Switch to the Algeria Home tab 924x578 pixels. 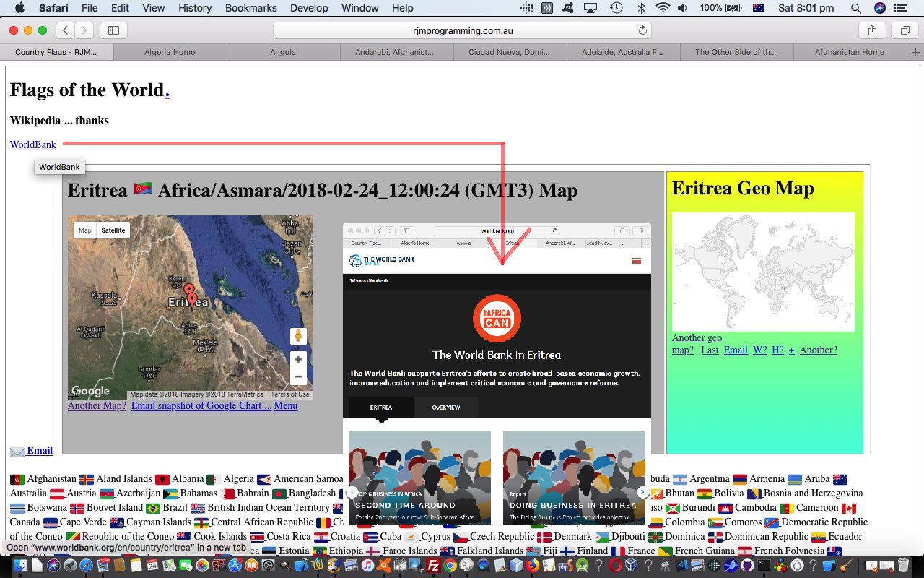click(170, 52)
